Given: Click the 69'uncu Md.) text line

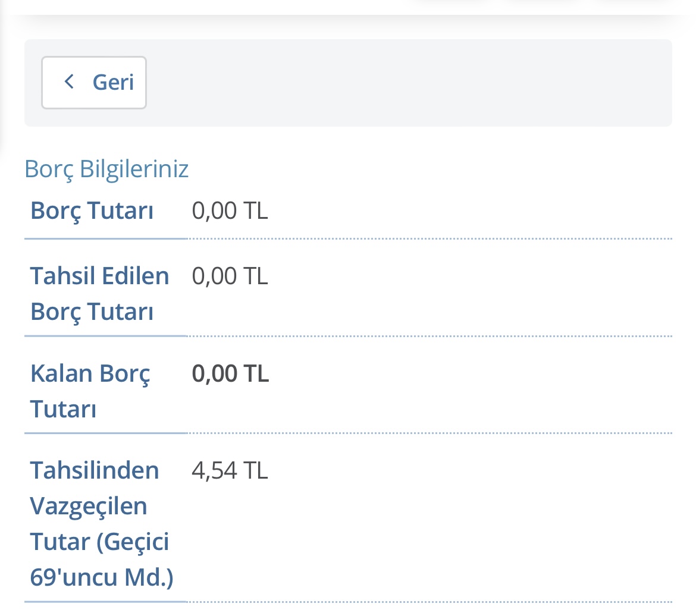Looking at the screenshot, I should (x=102, y=577).
